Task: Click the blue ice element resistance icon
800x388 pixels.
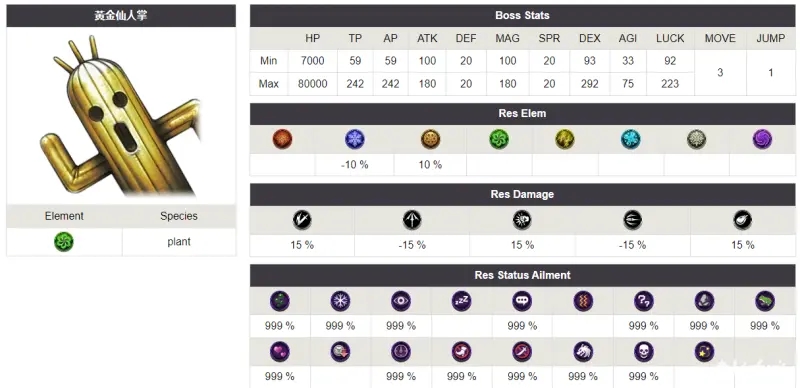Action: [x=355, y=139]
